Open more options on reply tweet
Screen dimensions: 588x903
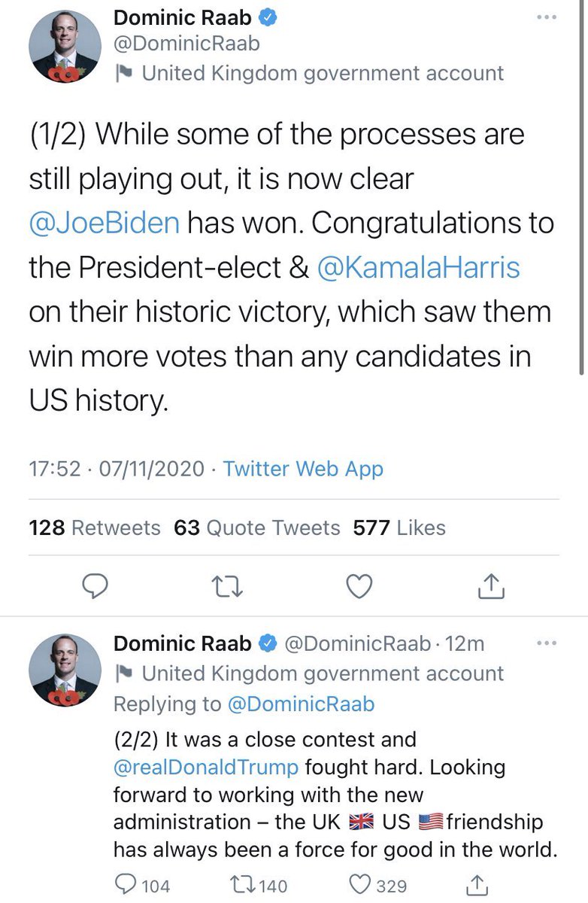point(547,643)
